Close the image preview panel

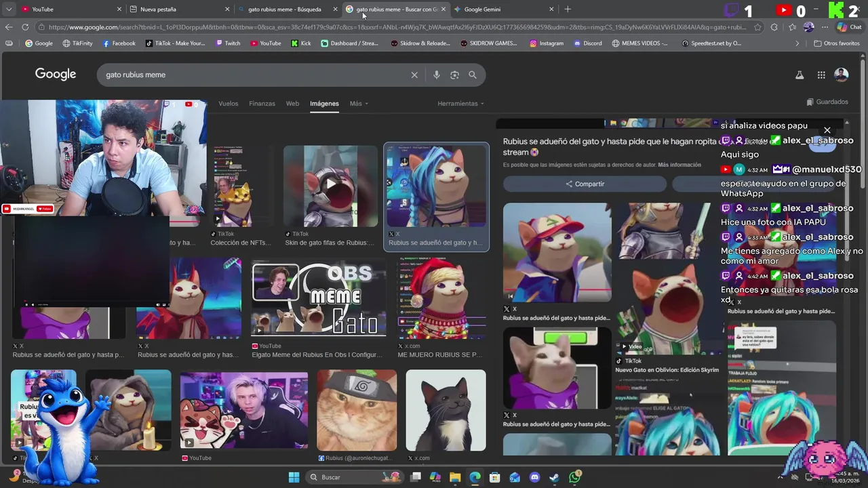(827, 130)
